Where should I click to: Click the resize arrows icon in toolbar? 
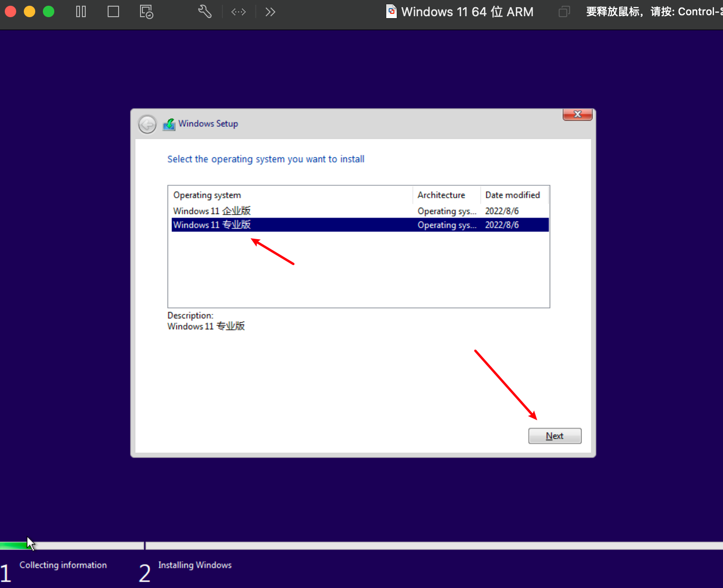pyautogui.click(x=239, y=12)
